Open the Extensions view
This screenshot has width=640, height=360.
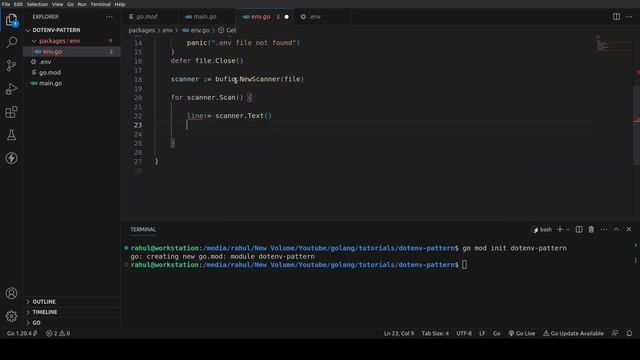click(x=11, y=112)
